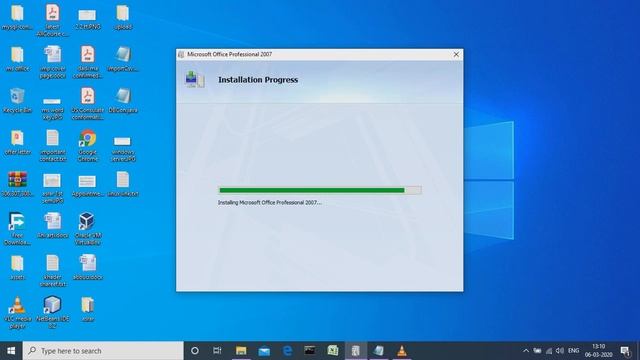Click the 'Type here to search' box
The width and height of the screenshot is (640, 360).
click(103, 351)
